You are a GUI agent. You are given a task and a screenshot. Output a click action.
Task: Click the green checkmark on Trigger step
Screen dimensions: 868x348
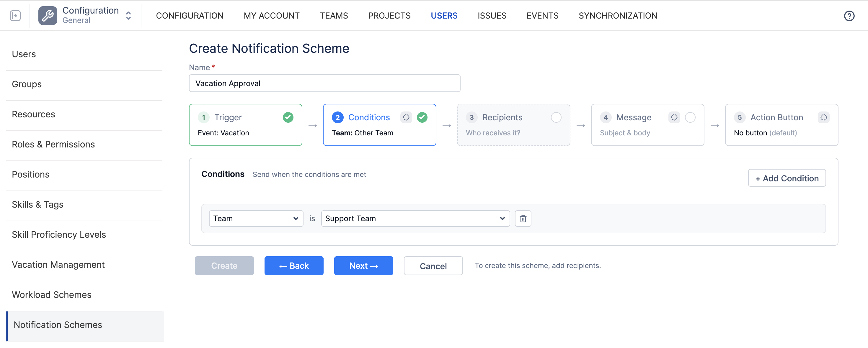pyautogui.click(x=288, y=117)
